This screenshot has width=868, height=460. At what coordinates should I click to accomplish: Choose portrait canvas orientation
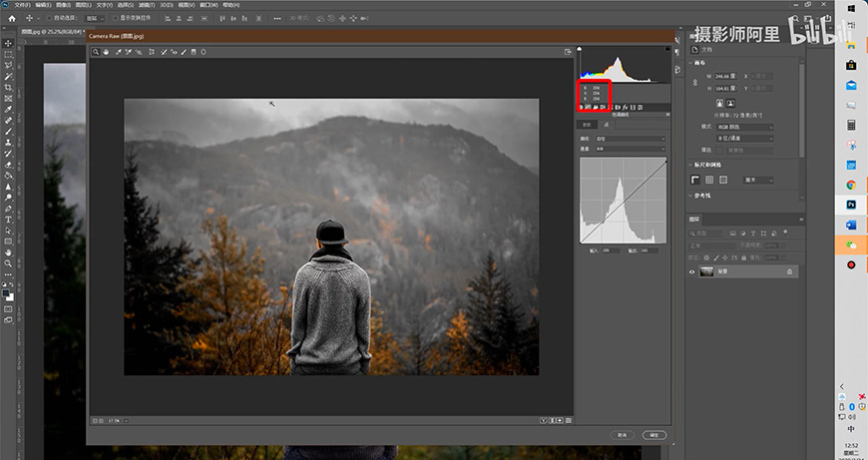pos(719,103)
